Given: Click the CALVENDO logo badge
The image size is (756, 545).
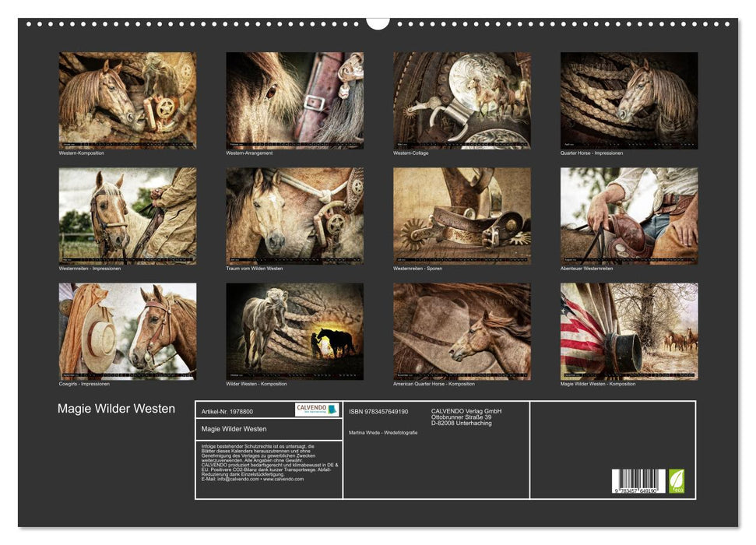Looking at the screenshot, I should [x=317, y=410].
